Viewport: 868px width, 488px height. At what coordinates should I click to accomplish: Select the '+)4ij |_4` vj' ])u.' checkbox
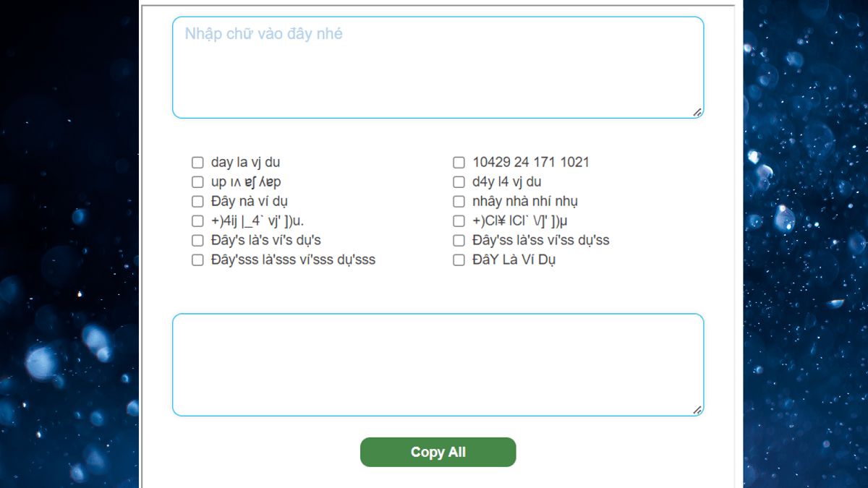pos(197,221)
